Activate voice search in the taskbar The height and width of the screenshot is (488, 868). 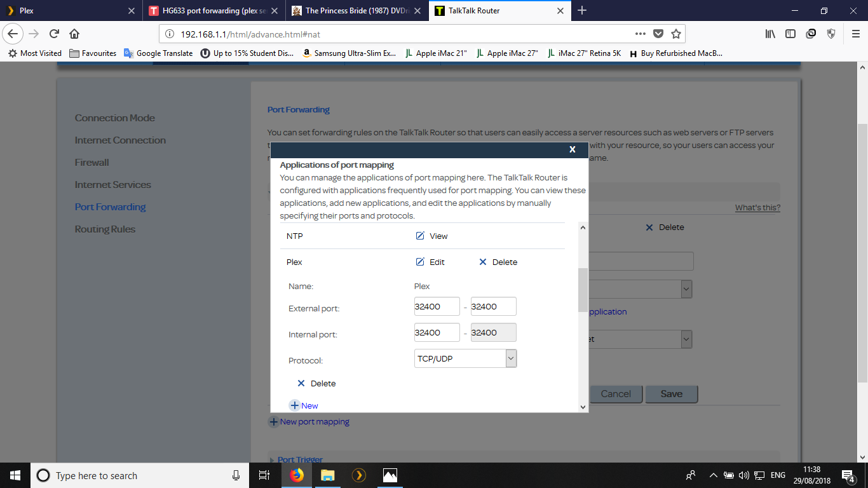(x=236, y=475)
